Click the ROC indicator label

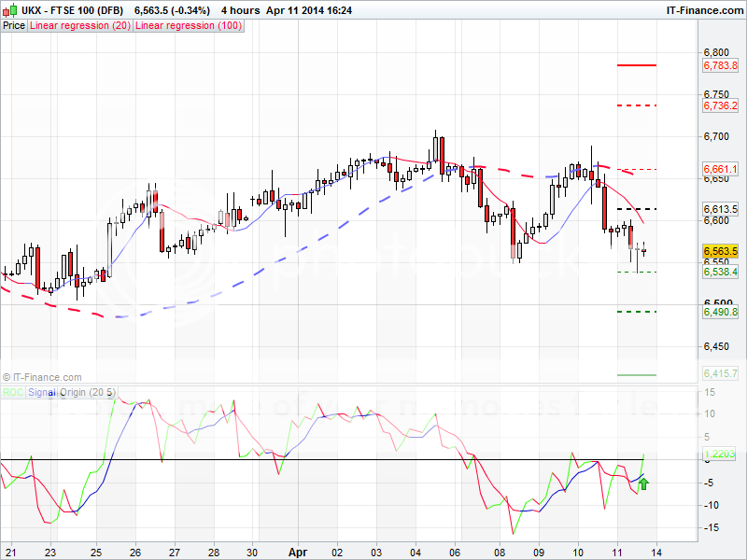(13, 392)
